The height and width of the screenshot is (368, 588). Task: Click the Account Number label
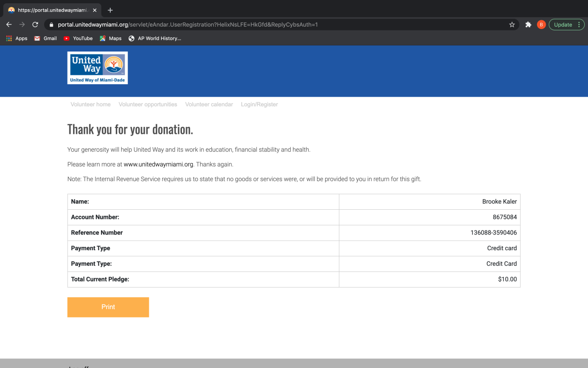point(95,217)
